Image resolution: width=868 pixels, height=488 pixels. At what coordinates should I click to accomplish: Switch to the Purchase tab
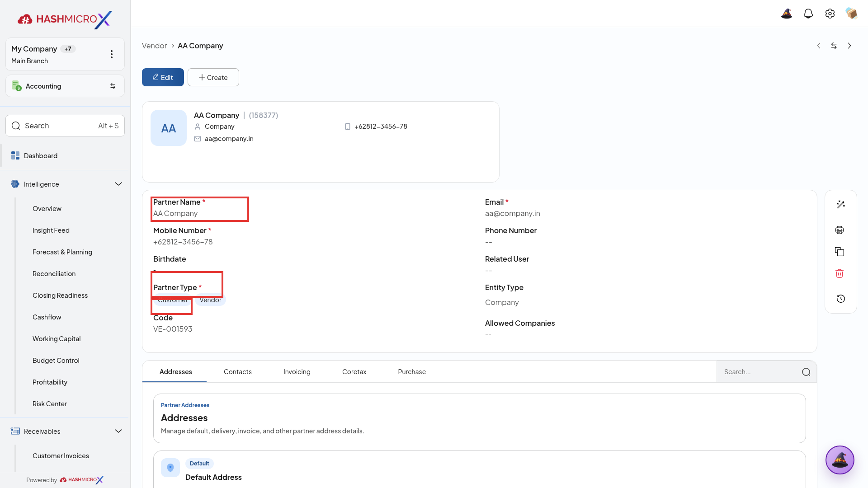point(412,372)
